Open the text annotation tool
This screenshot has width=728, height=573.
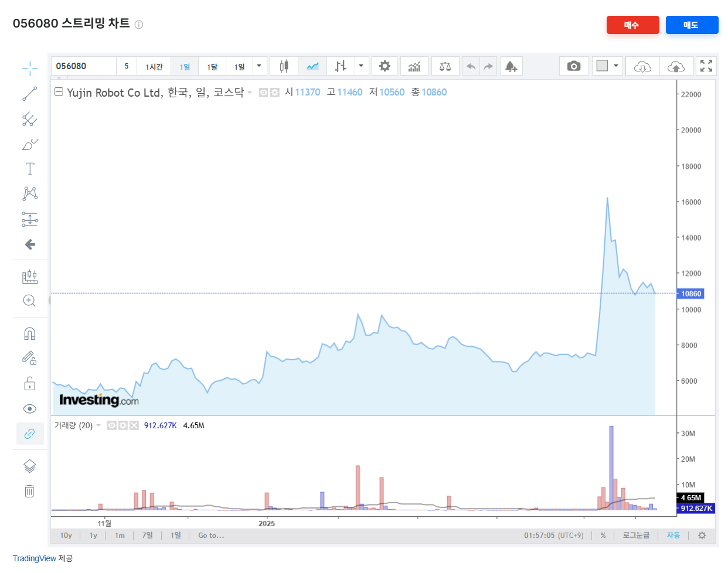point(30,168)
